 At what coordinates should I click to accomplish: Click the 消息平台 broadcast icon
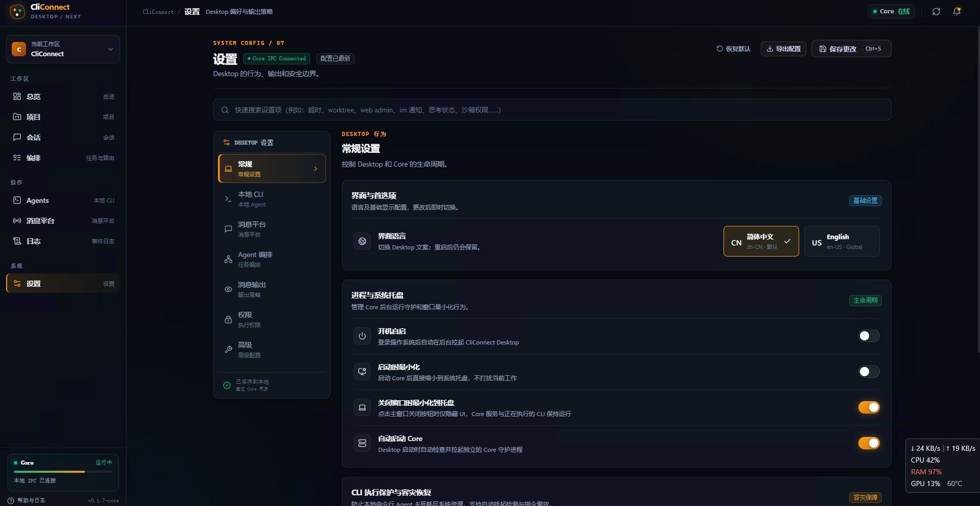pyautogui.click(x=17, y=221)
